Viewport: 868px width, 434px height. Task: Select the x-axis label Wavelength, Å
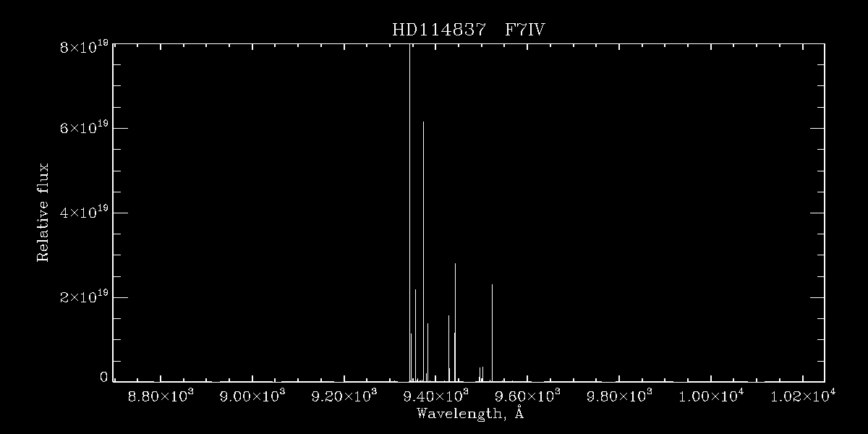[470, 414]
